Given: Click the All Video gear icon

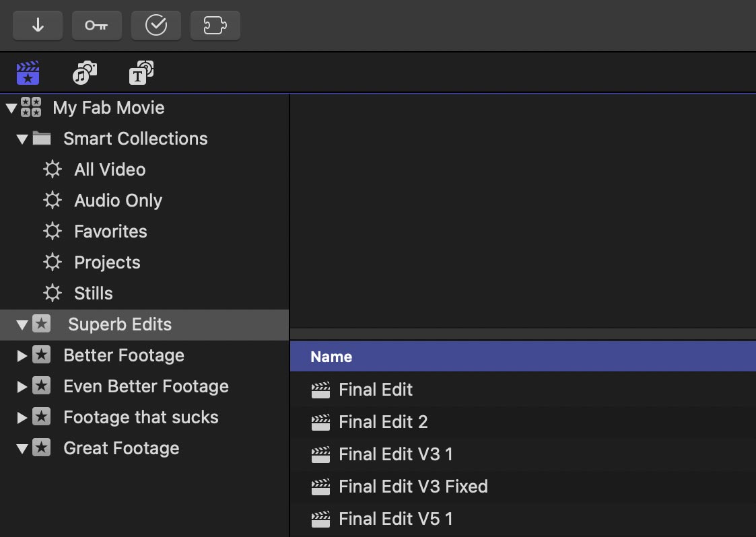Looking at the screenshot, I should click(x=52, y=169).
